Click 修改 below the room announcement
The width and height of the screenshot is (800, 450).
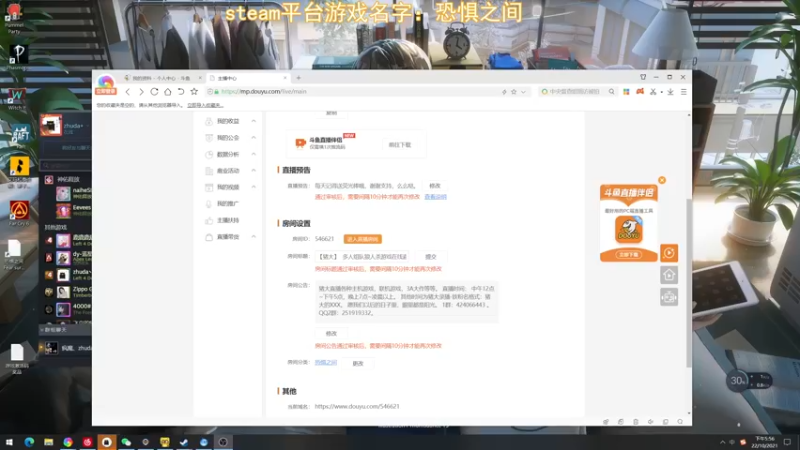pyautogui.click(x=331, y=333)
